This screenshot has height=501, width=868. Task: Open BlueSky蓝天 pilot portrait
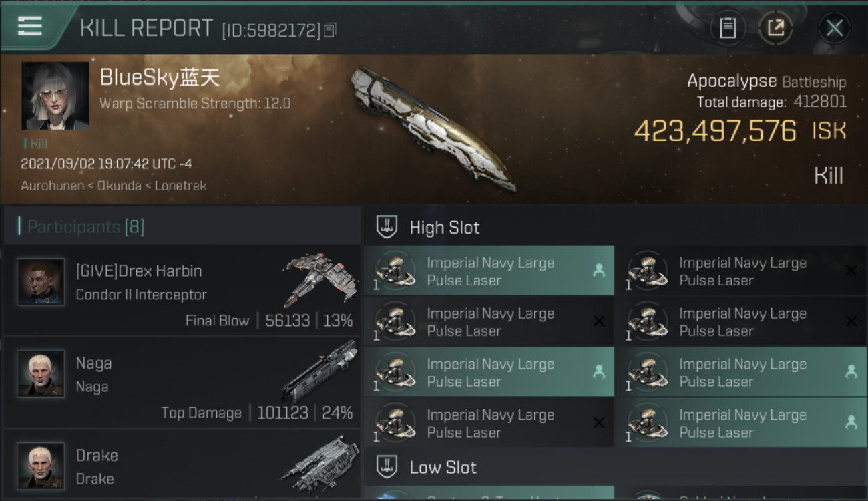tap(55, 96)
